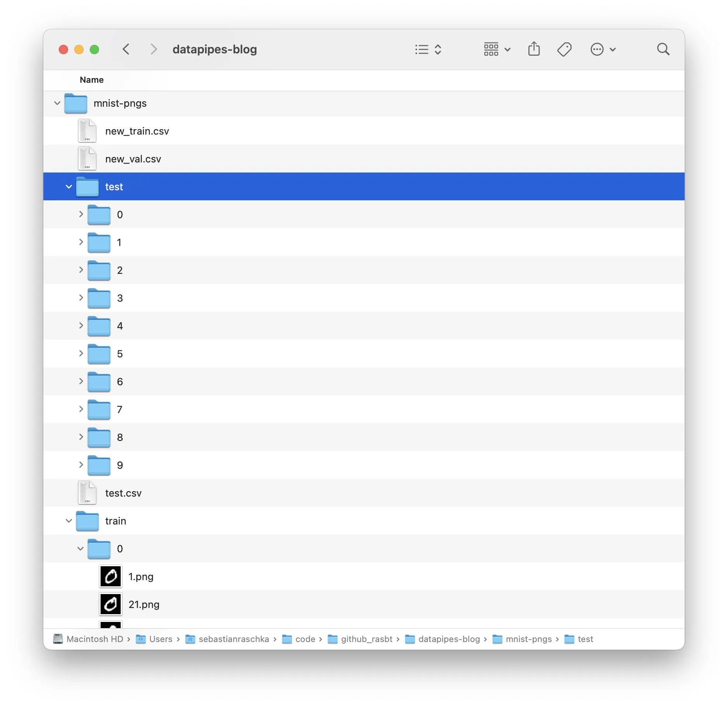The height and width of the screenshot is (707, 728).
Task: Expand folder 2 under test
Action: [x=81, y=270]
